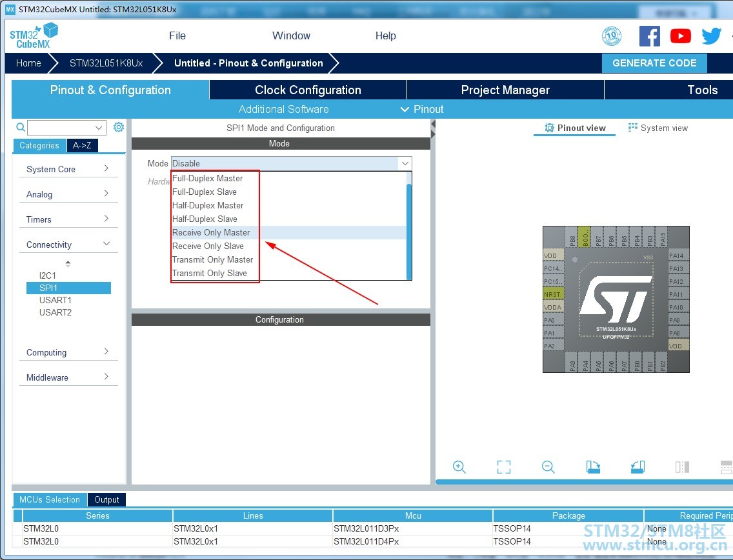Click STM32L051K8Ux breadcrumb

106,63
